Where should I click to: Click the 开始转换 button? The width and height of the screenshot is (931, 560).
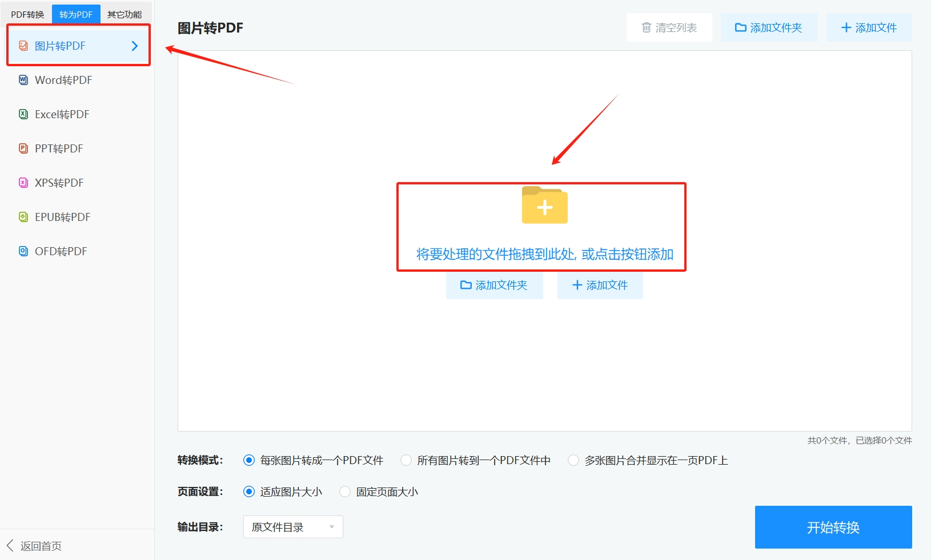[833, 527]
